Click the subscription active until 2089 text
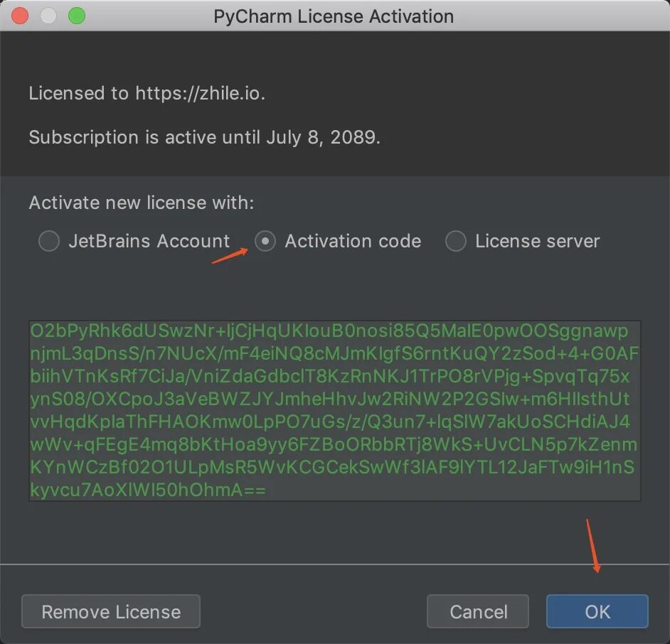This screenshot has width=670, height=644. (x=205, y=137)
